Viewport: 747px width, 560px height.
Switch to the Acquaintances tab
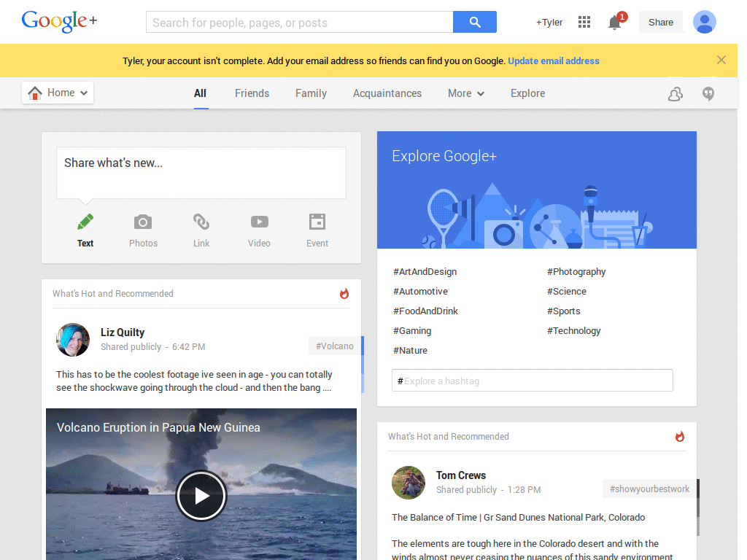[387, 93]
